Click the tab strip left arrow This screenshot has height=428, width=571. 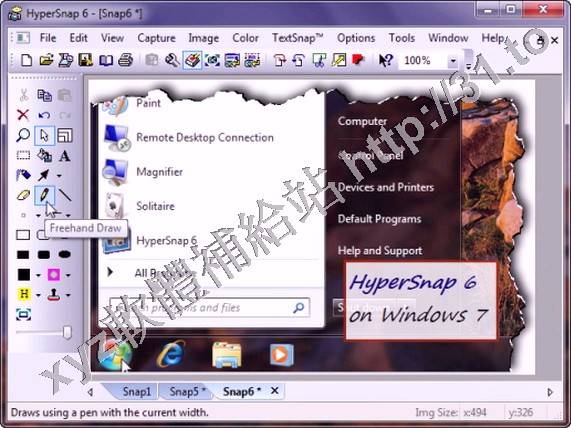(x=90, y=392)
